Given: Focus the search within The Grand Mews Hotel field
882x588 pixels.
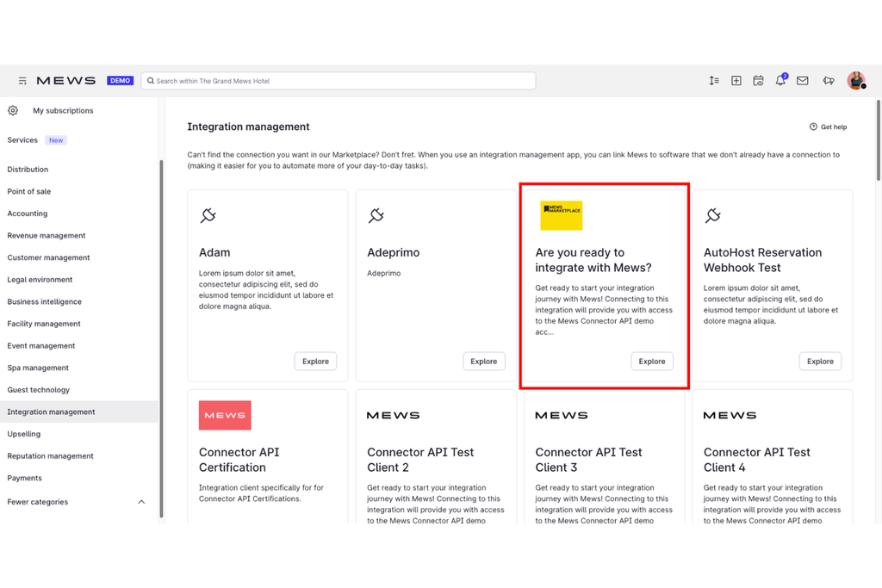Looking at the screenshot, I should (x=338, y=81).
